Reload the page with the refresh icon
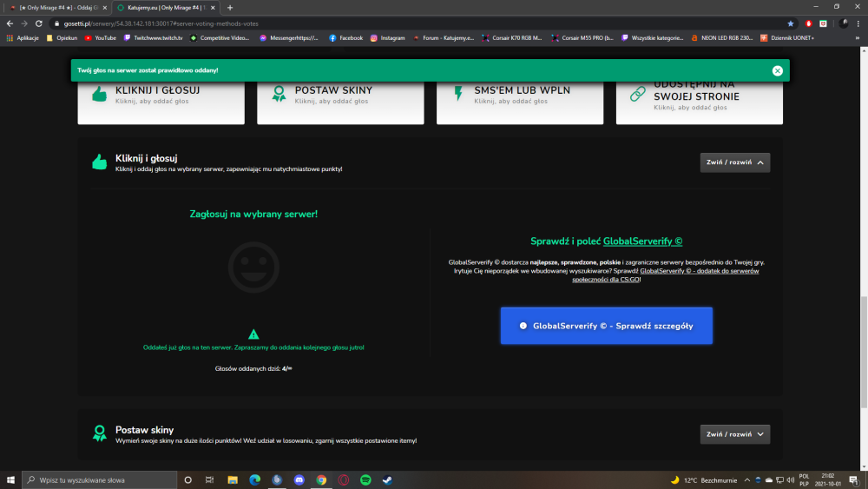The height and width of the screenshot is (489, 868). 39,23
